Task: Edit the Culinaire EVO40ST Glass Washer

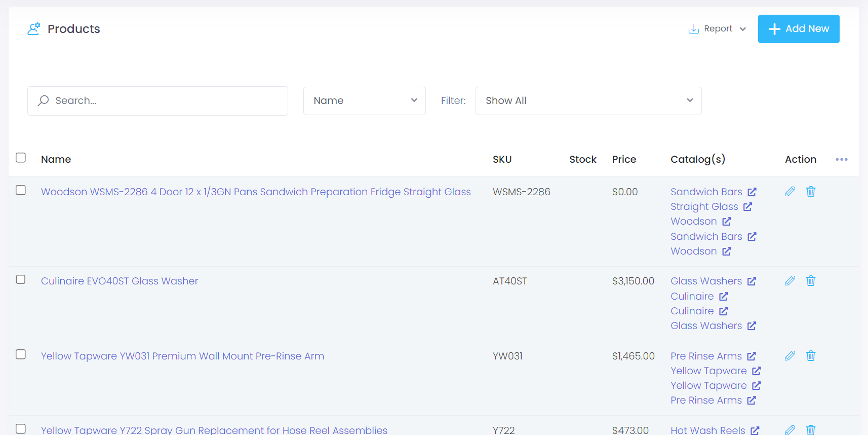Action: click(x=790, y=281)
